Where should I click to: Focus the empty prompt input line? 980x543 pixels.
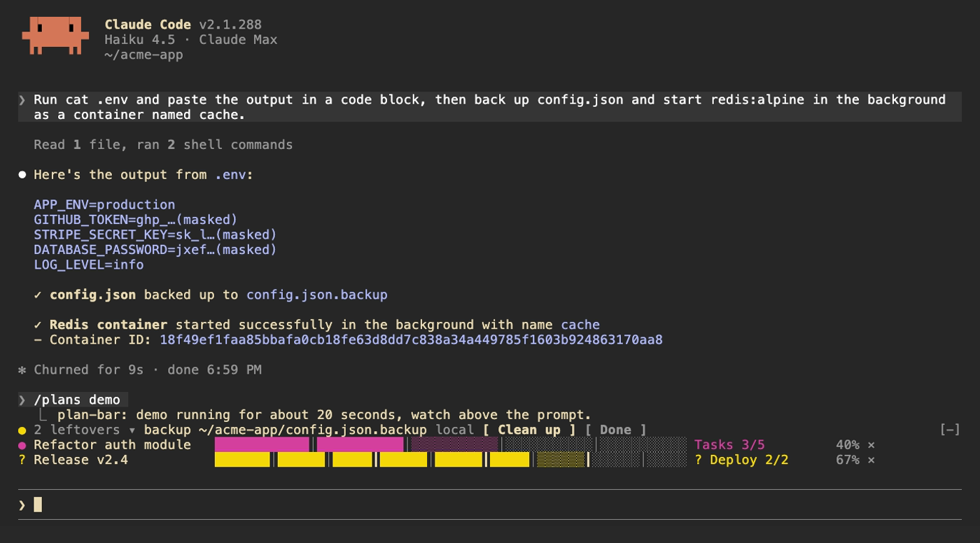pyautogui.click(x=490, y=505)
